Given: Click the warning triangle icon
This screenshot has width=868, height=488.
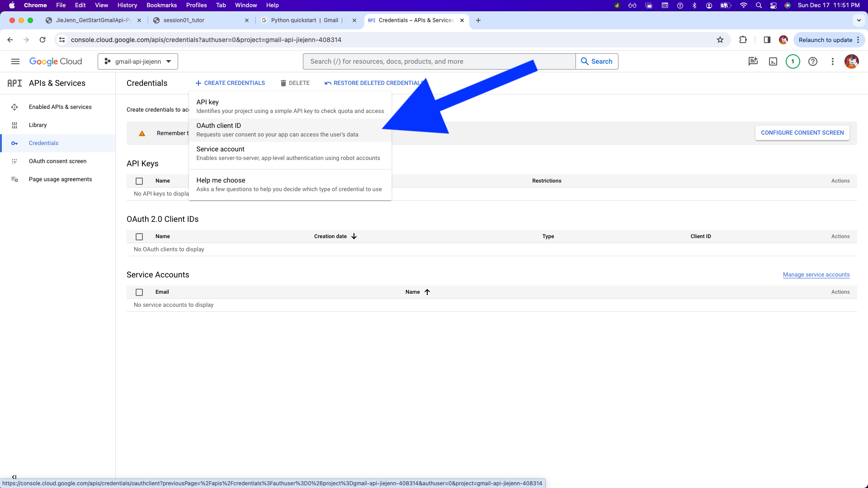Looking at the screenshot, I should click(142, 133).
